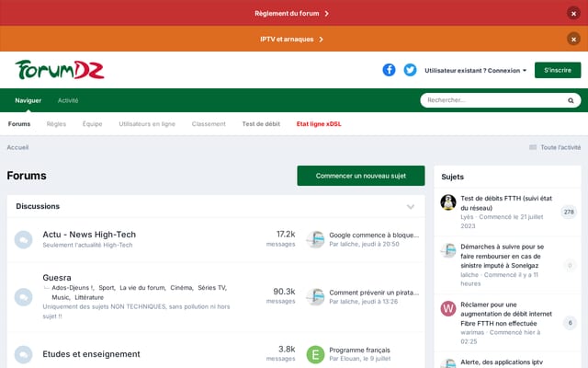The width and height of the screenshot is (588, 368).
Task: Open the Etudes et enseignement forum
Action: (91, 354)
